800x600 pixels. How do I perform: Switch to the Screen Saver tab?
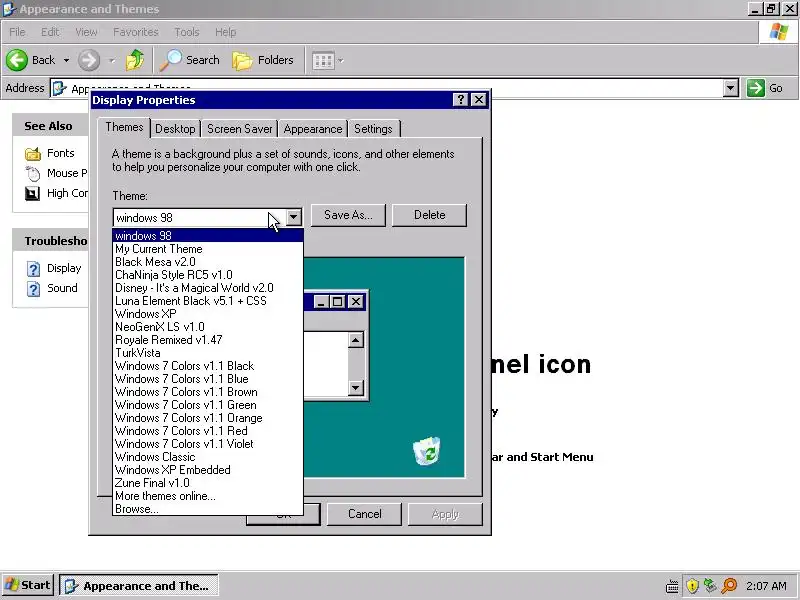239,129
